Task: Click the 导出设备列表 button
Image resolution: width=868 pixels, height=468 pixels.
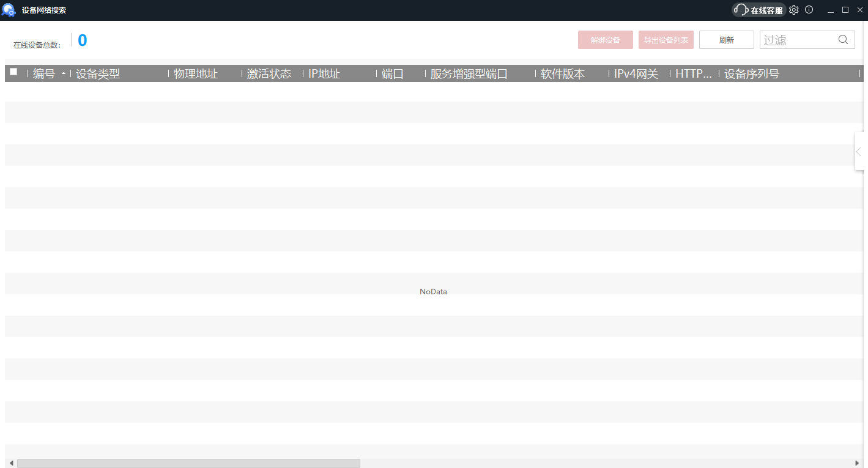Action: click(666, 40)
